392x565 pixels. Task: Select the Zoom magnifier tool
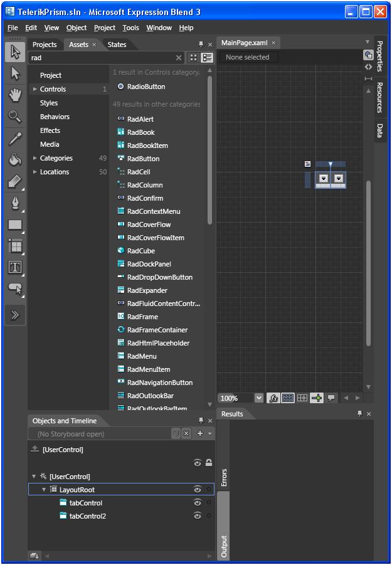tap(15, 117)
